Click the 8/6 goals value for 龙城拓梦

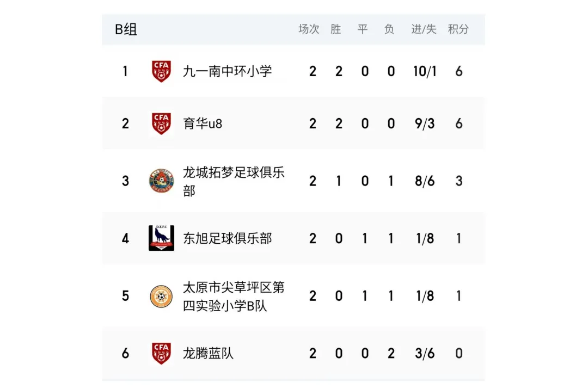tap(425, 181)
